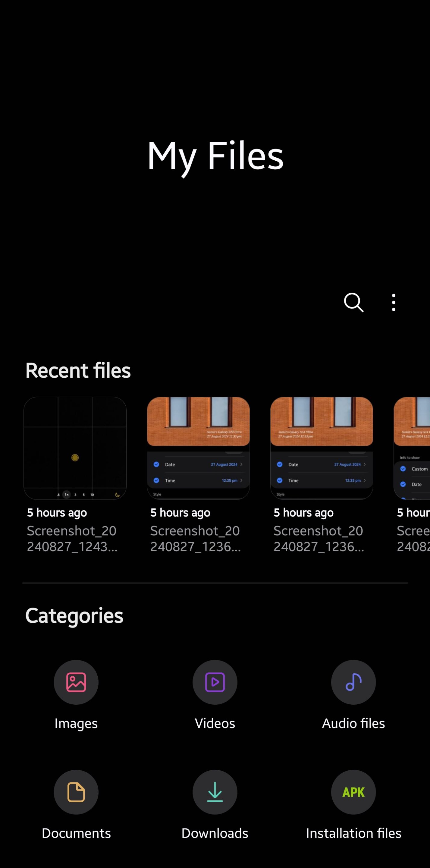This screenshot has height=868, width=430.
Task: Select file name Screenshot_20240827_1243...
Action: pyautogui.click(x=72, y=539)
